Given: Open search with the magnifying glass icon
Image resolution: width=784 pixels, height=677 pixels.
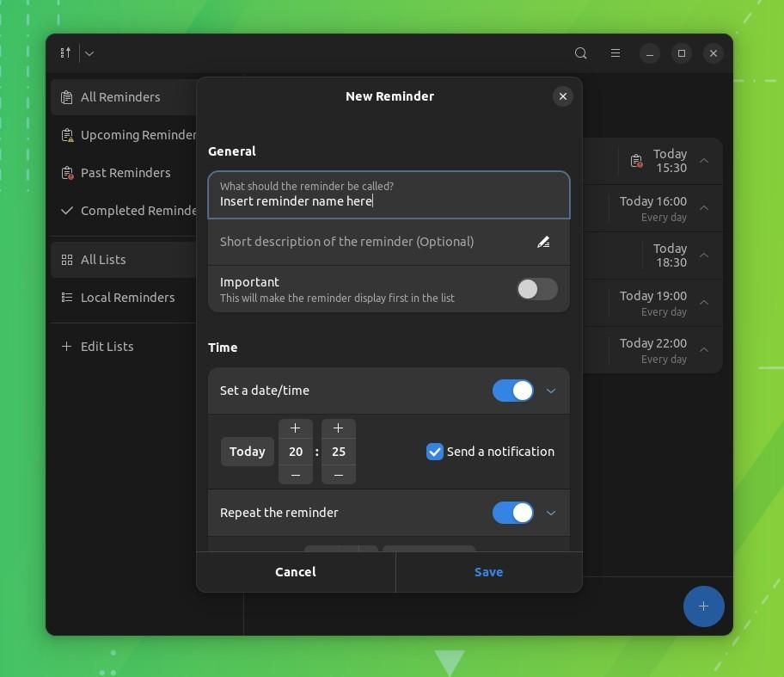Looking at the screenshot, I should pos(581,52).
